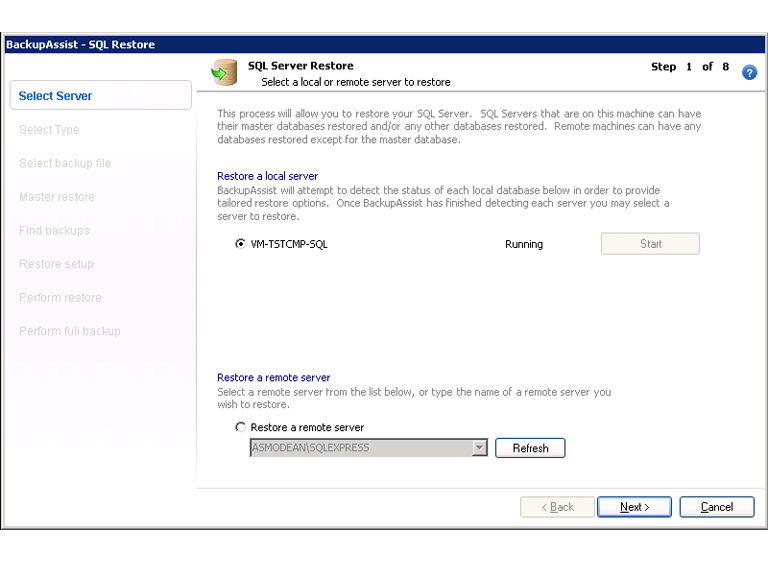
Task: Select the VM-TSTCMP-SQL local server radio
Action: click(x=240, y=244)
